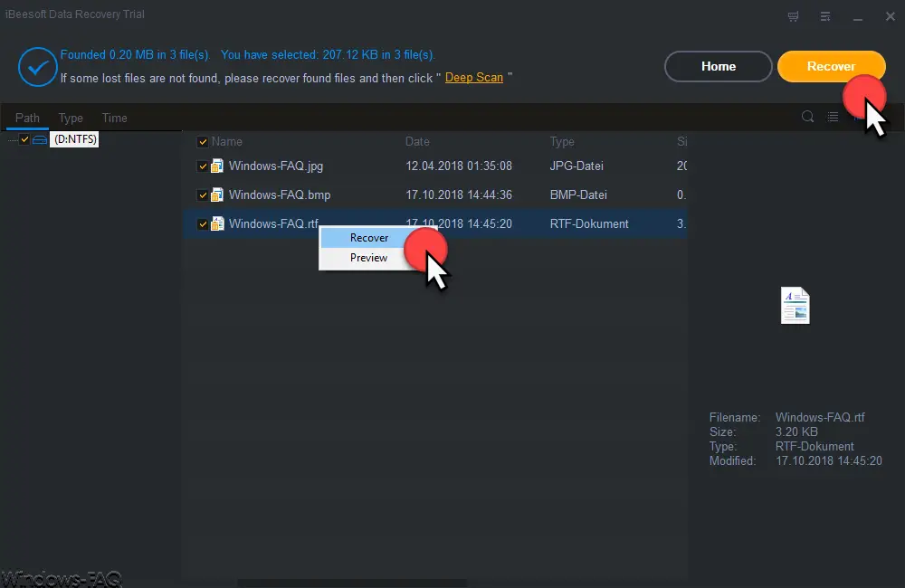This screenshot has height=588, width=905.
Task: Click the horizontal scrollbar at the bottom
Action: tap(353, 583)
